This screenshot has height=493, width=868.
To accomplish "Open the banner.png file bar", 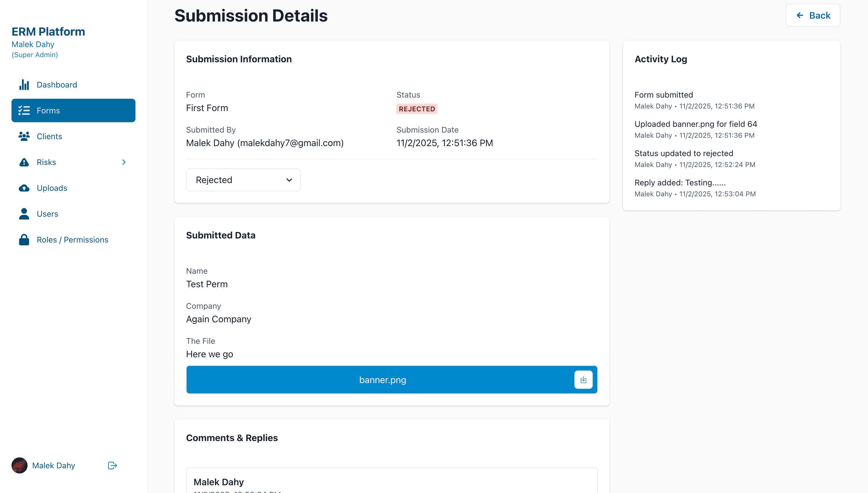I will pyautogui.click(x=392, y=380).
